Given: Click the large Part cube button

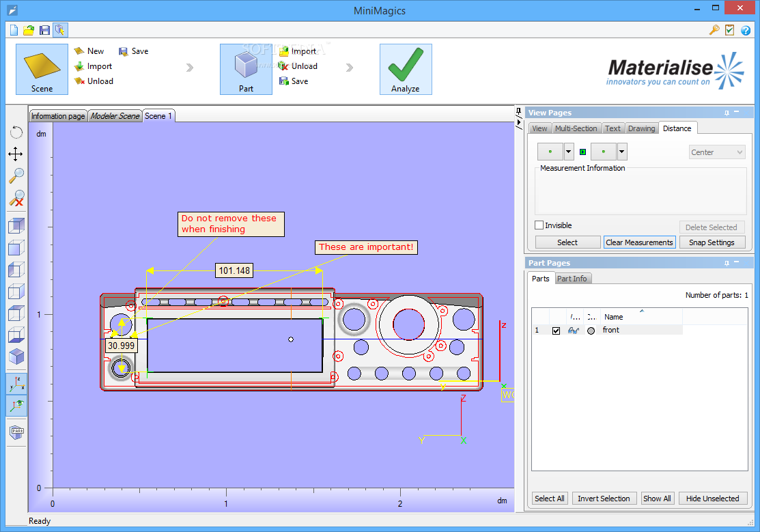Looking at the screenshot, I should (246, 69).
